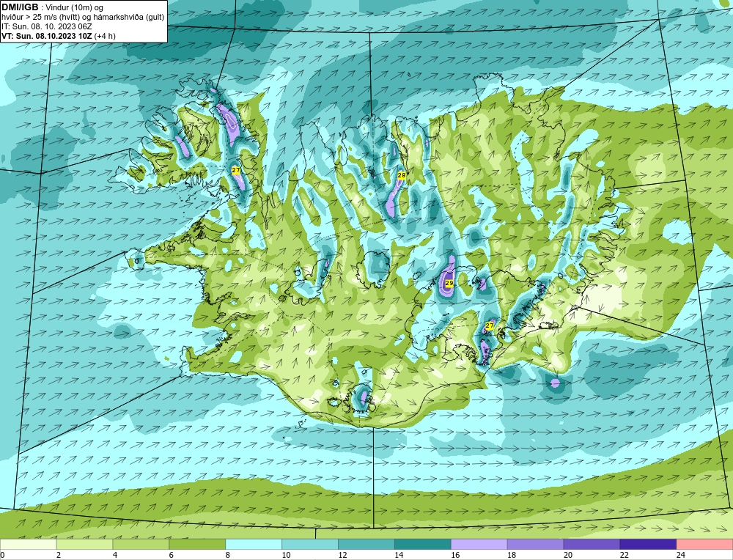Screen dimensions: 733x560
Task: Pick the medium green 4–6 m/s legend swatch
Action: coord(141,545)
